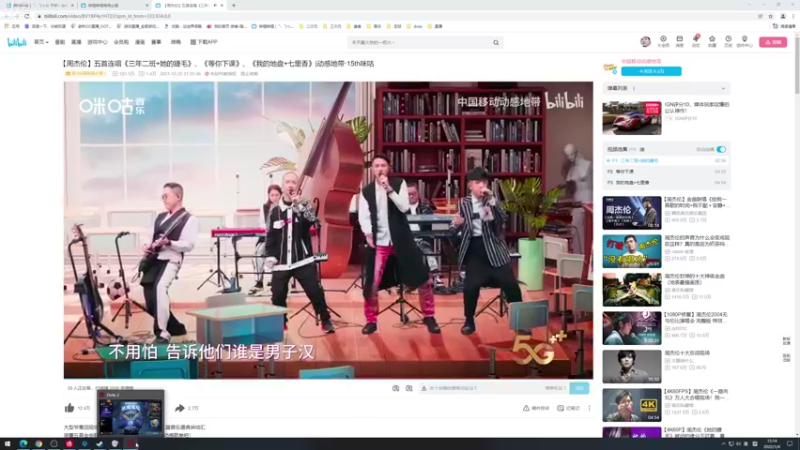Open Chrome in the taskbar
The image size is (800, 450).
39,444
